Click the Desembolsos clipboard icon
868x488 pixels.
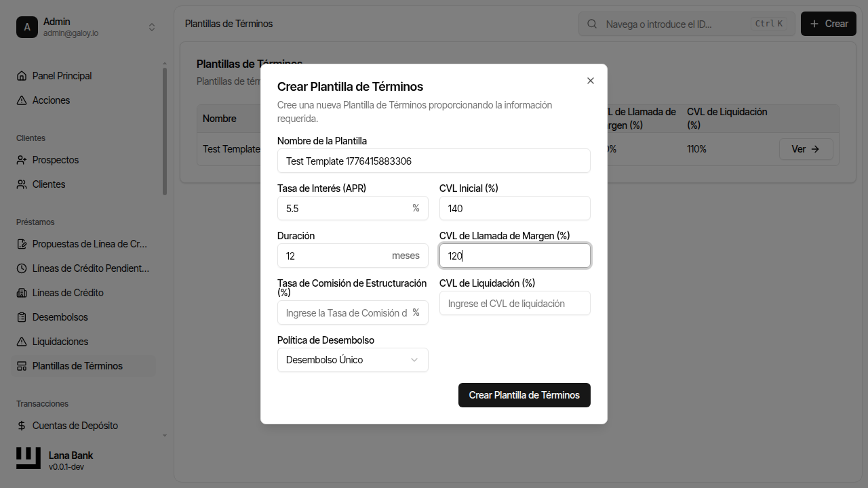(22, 317)
